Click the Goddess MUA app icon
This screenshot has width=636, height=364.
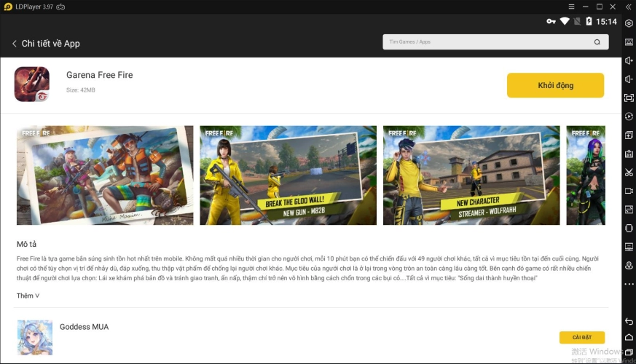(x=35, y=337)
